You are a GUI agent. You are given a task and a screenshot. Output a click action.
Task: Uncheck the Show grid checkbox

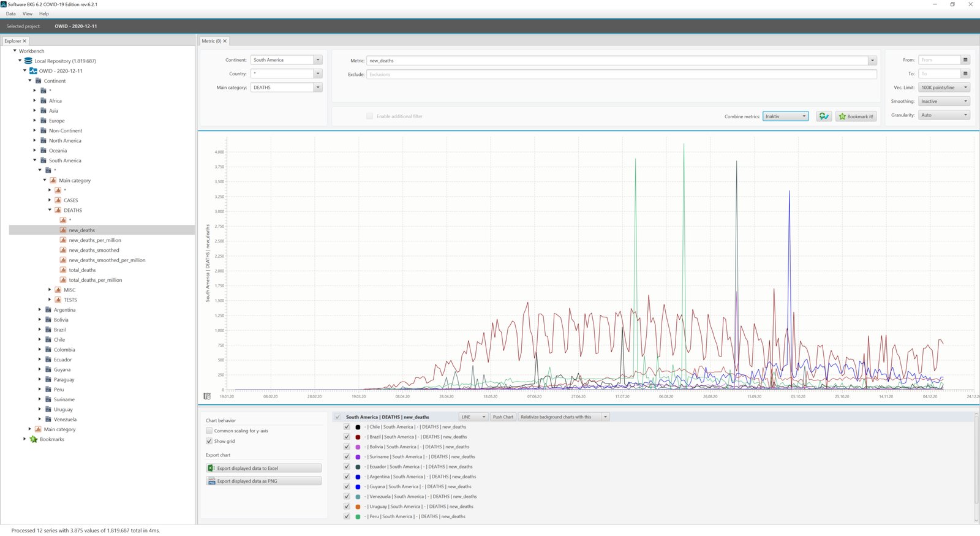click(209, 441)
